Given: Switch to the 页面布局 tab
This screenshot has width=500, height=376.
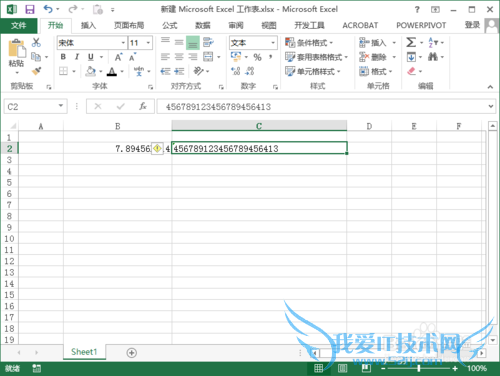Looking at the screenshot, I should point(129,25).
